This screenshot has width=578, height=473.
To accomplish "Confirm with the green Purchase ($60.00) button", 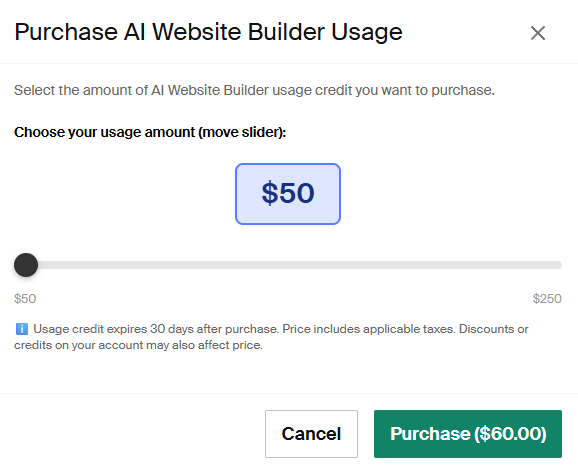I will click(x=468, y=434).
